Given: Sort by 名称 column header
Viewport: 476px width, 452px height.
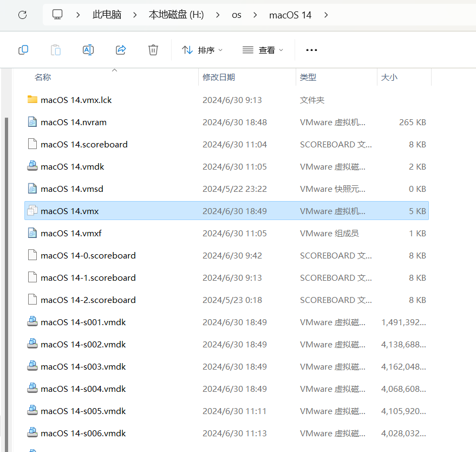Looking at the screenshot, I should pos(42,77).
